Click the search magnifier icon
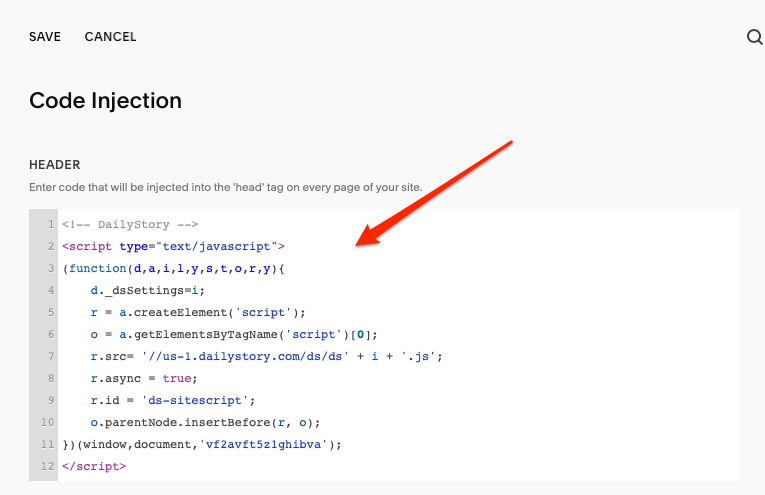The width and height of the screenshot is (765, 495). click(x=754, y=37)
